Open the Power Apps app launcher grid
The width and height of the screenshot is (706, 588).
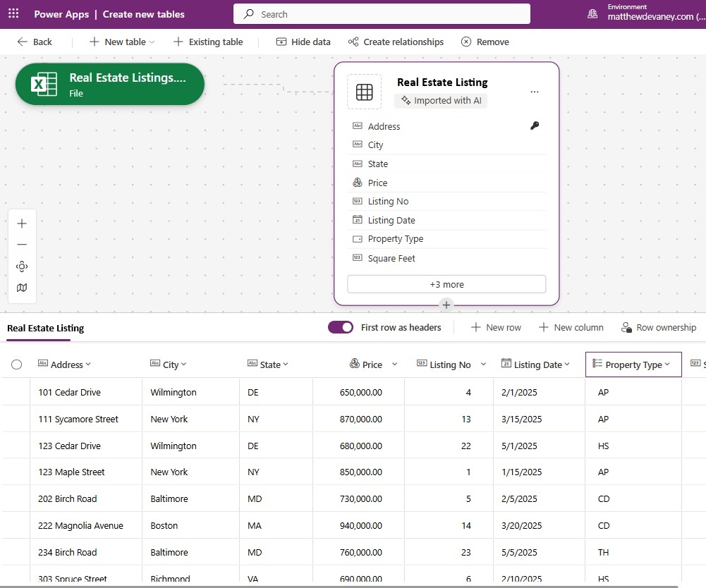pos(13,13)
